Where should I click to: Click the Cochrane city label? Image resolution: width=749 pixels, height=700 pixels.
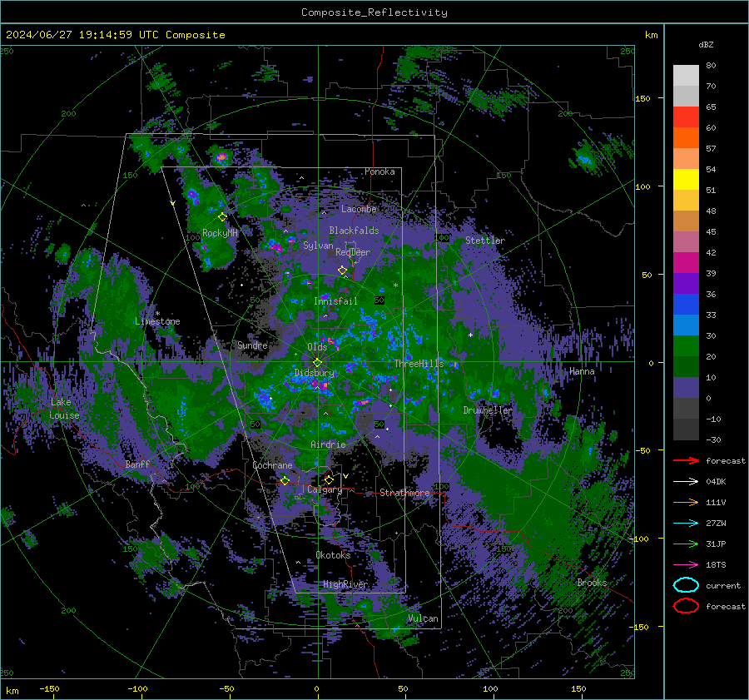[x=272, y=465]
